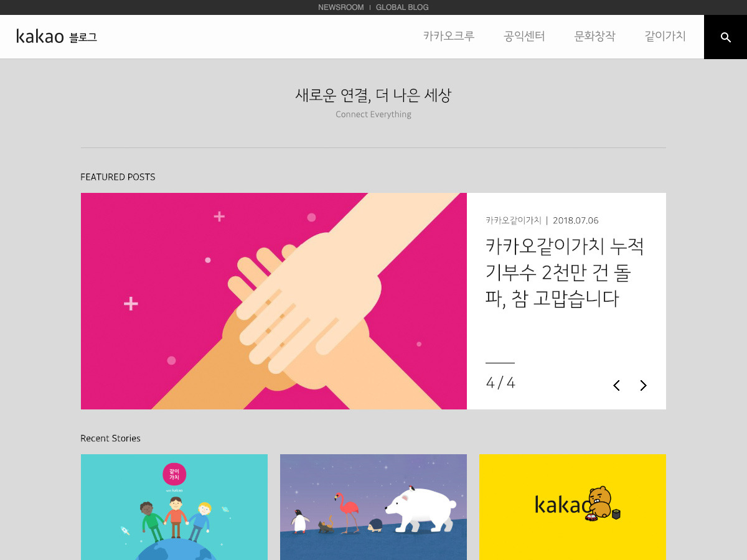Screen dimensions: 747x560
Task: Click the kakao logo in header
Action: 40,37
